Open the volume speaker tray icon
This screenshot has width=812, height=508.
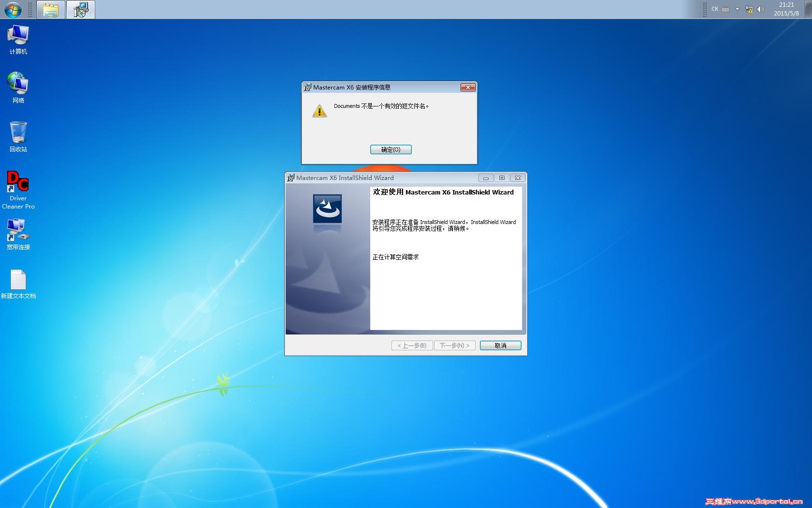click(x=761, y=9)
